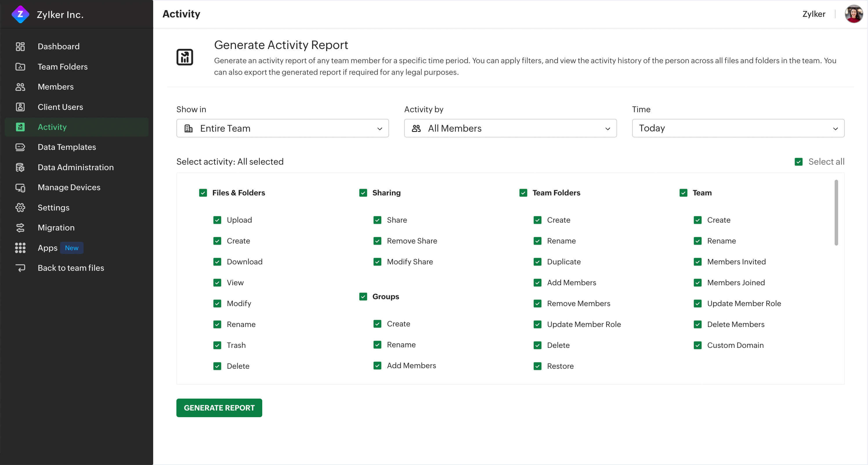Disable the Sharing category checkbox
The height and width of the screenshot is (465, 868).
click(363, 193)
